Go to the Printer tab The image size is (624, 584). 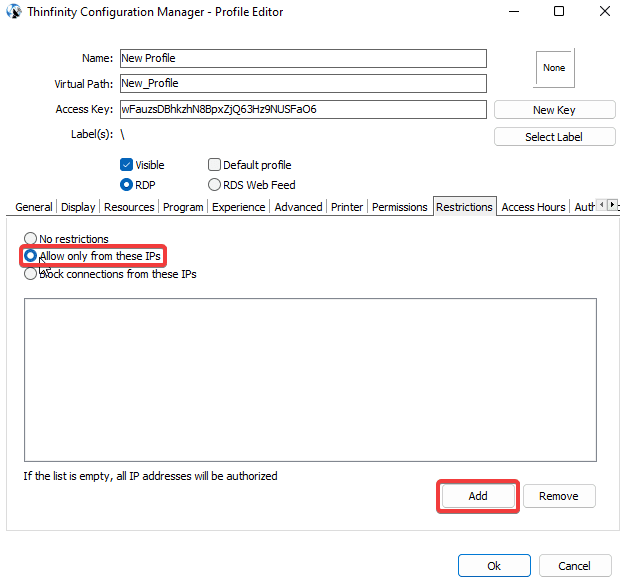(347, 207)
